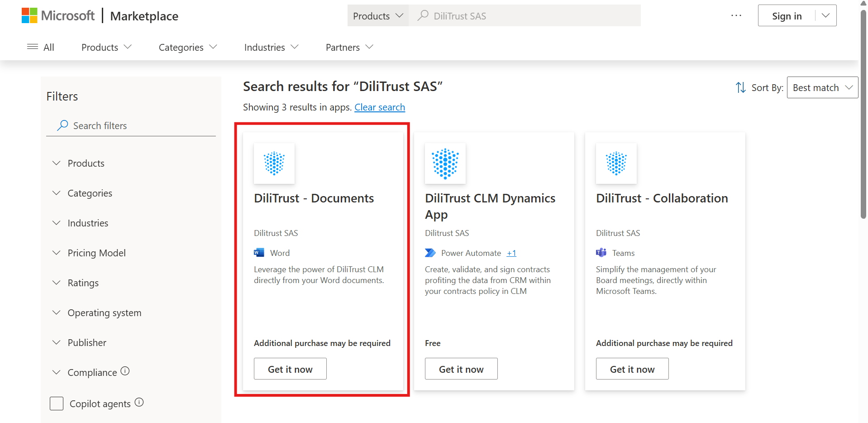
Task: Click 'Leverage the power of DiliTrust CLM' description
Action: click(x=319, y=275)
